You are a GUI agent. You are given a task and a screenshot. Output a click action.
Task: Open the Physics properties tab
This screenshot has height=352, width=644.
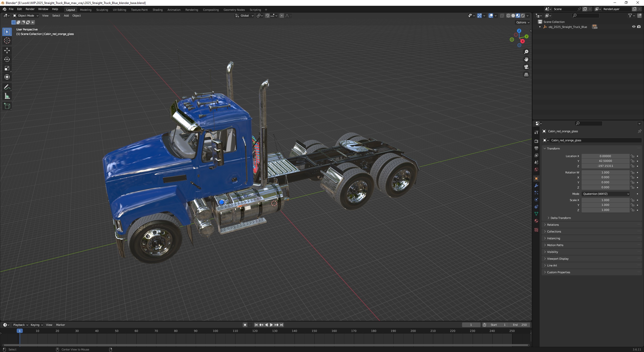click(536, 200)
